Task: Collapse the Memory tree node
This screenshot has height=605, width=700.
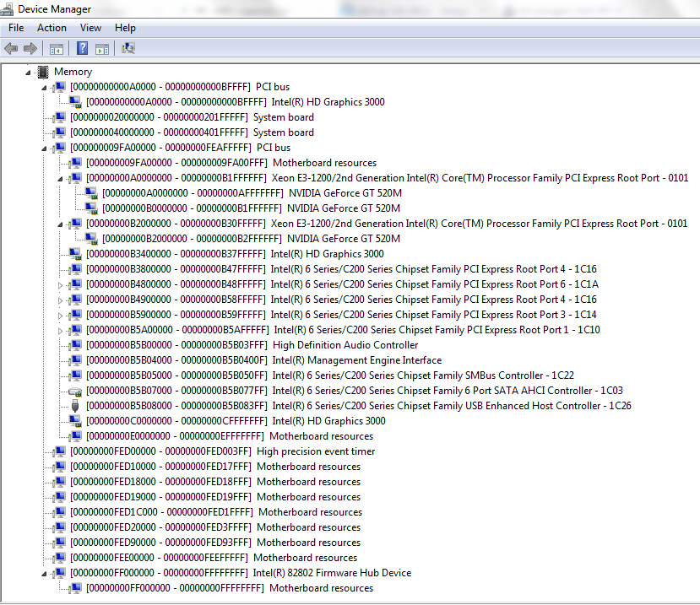Action: coord(28,73)
